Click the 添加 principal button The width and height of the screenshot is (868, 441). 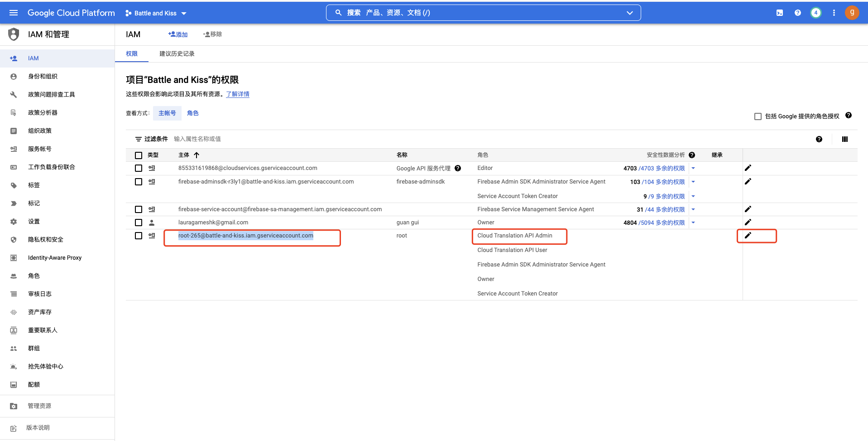[x=178, y=34]
